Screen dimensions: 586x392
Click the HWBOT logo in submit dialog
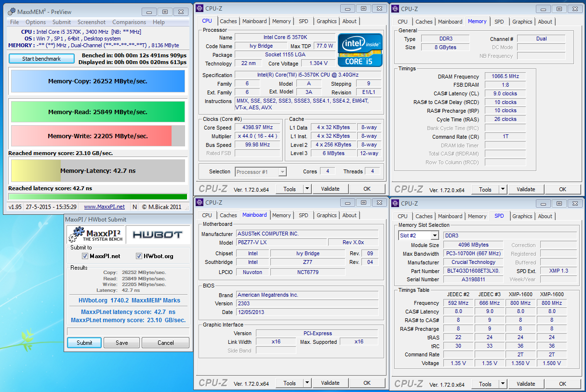click(157, 235)
